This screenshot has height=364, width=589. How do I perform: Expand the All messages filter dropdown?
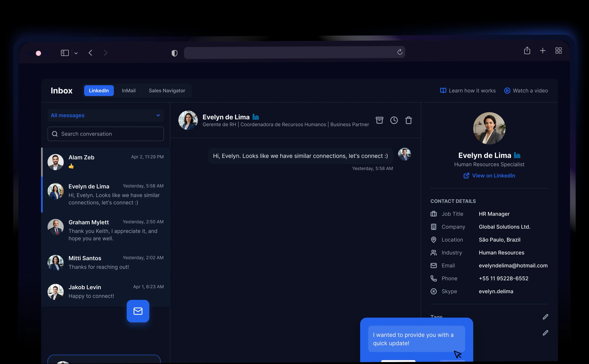point(106,115)
